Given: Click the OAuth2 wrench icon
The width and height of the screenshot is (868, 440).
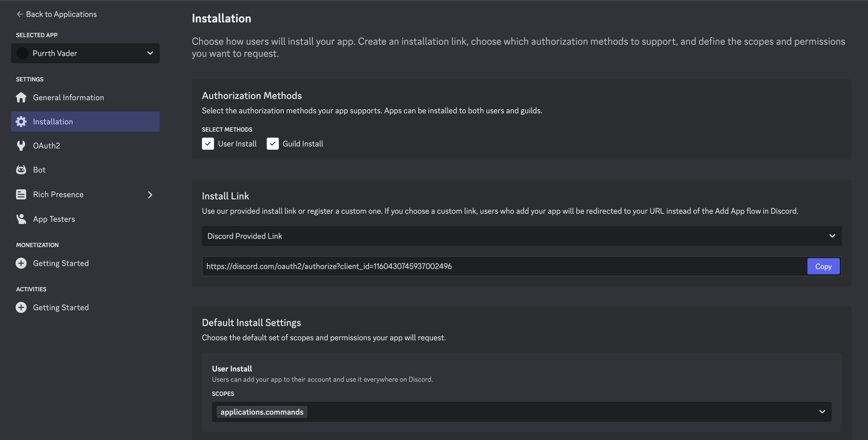Looking at the screenshot, I should click(x=21, y=146).
